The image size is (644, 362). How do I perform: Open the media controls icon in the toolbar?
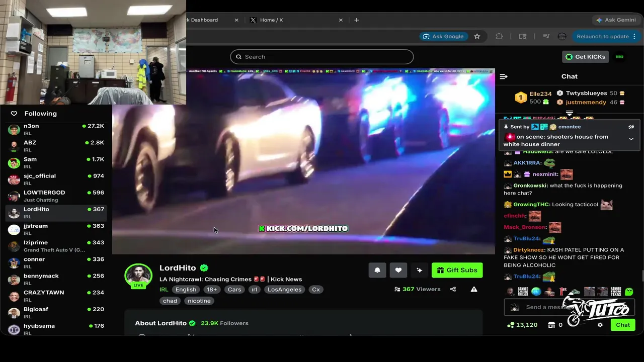tap(546, 36)
